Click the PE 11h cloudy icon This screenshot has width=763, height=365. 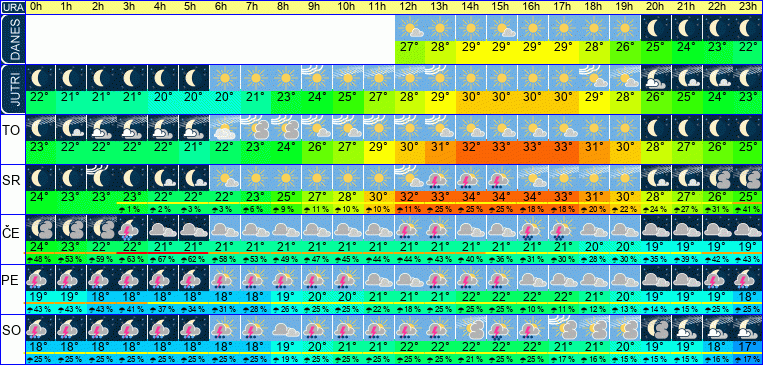pyautogui.click(x=379, y=278)
